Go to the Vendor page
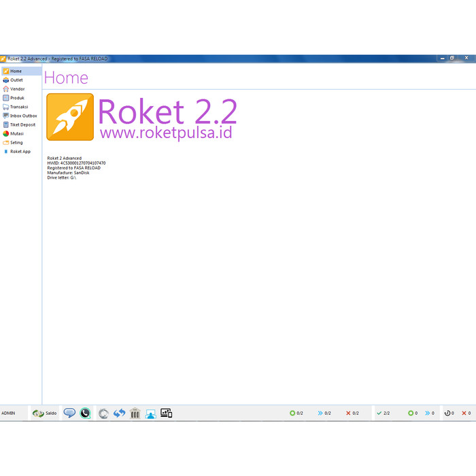This screenshot has width=476, height=476. (x=17, y=89)
